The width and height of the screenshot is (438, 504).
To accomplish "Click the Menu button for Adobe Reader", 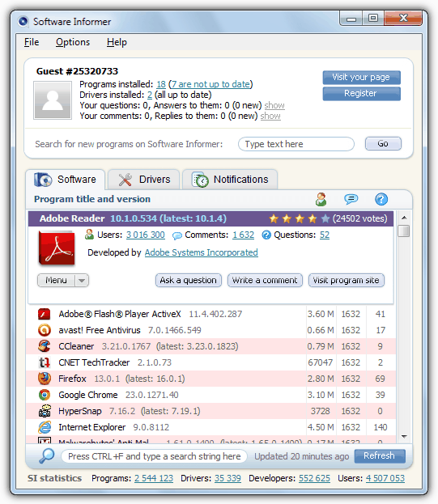I will (57, 280).
